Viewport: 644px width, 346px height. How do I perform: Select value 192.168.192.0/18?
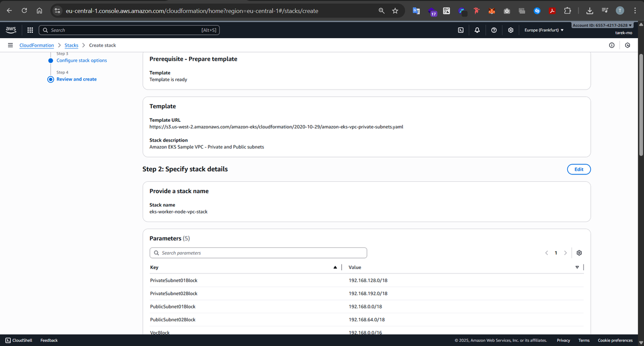368,293
